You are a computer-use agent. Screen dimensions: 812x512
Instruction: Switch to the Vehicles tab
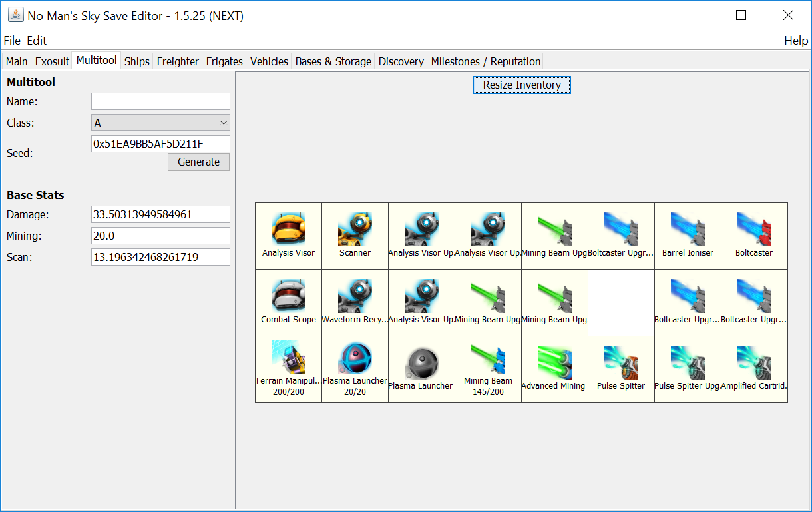point(269,61)
